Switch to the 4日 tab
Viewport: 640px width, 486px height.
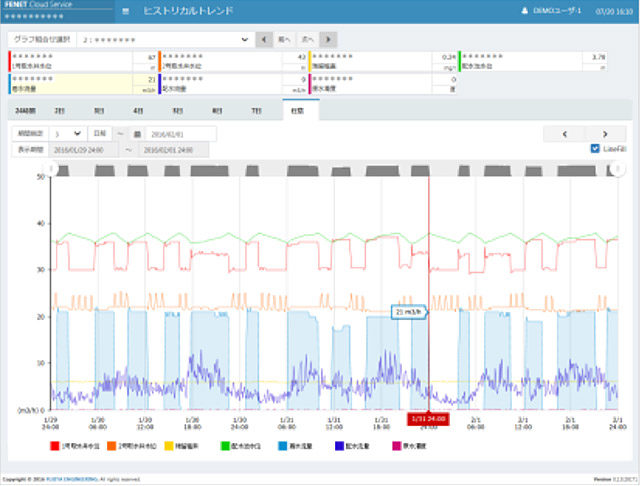138,111
